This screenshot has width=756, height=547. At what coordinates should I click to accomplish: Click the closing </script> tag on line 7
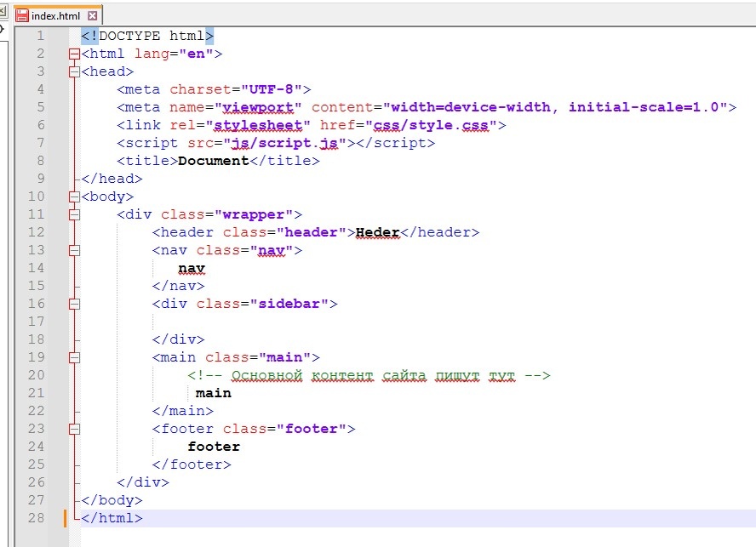tap(395, 143)
